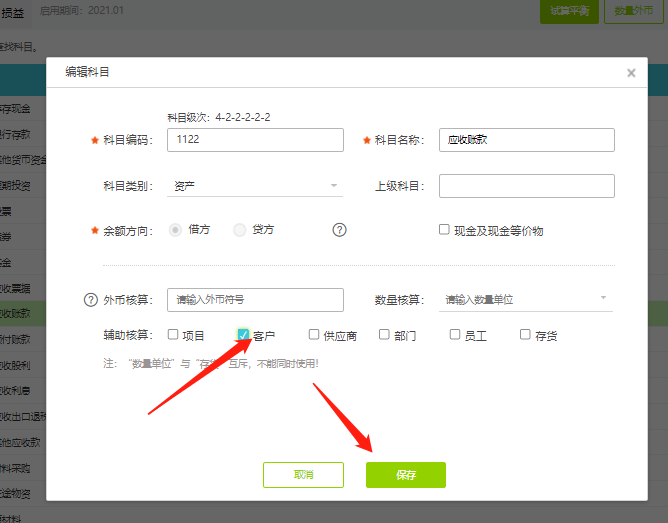Check the 存货 checkbox

click(x=525, y=334)
